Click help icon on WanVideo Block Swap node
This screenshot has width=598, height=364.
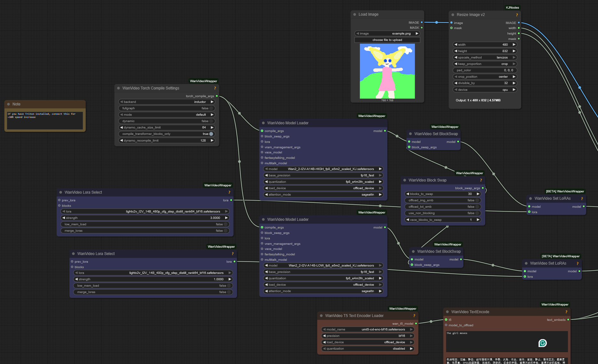point(481,180)
